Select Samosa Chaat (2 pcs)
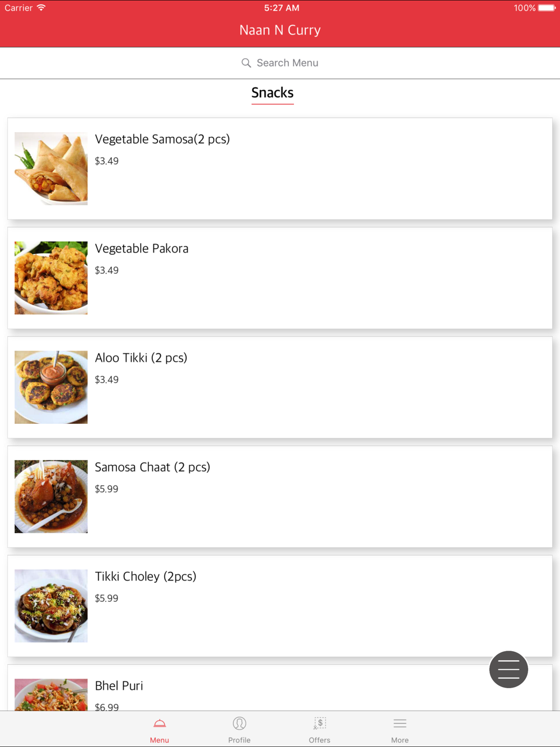Viewport: 560px width, 747px height. point(280,497)
